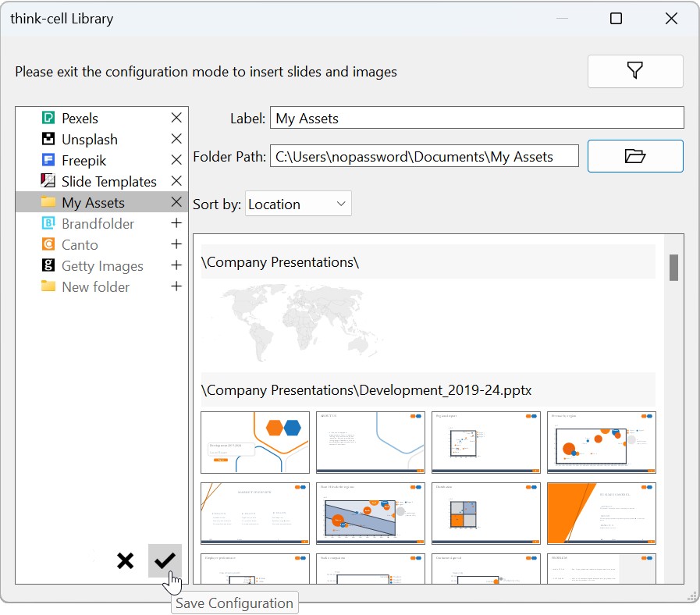
Task: Cancel configuration with the bold X icon
Action: (x=125, y=560)
